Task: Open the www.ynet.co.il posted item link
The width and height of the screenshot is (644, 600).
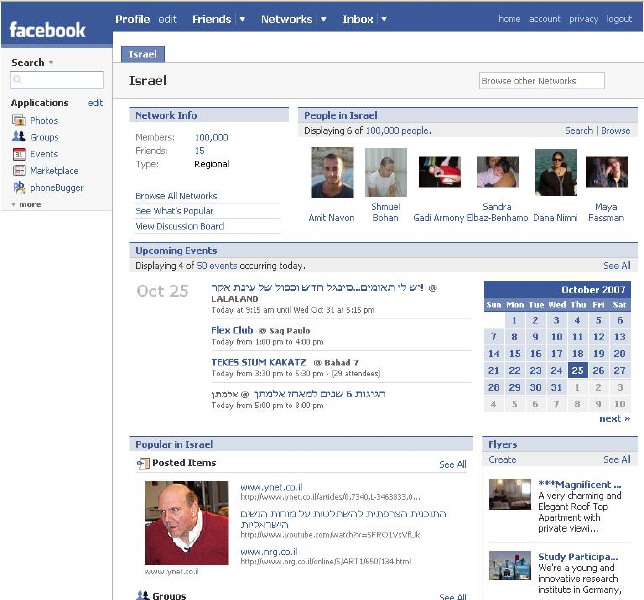Action: click(271, 487)
